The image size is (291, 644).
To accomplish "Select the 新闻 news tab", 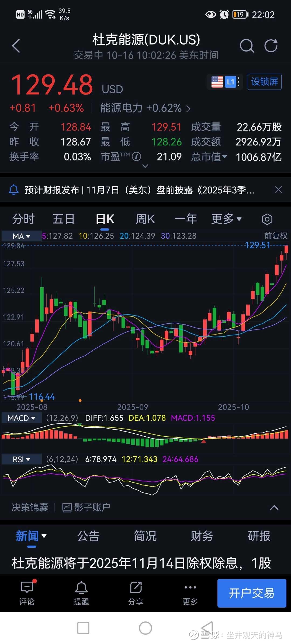I will tap(27, 536).
